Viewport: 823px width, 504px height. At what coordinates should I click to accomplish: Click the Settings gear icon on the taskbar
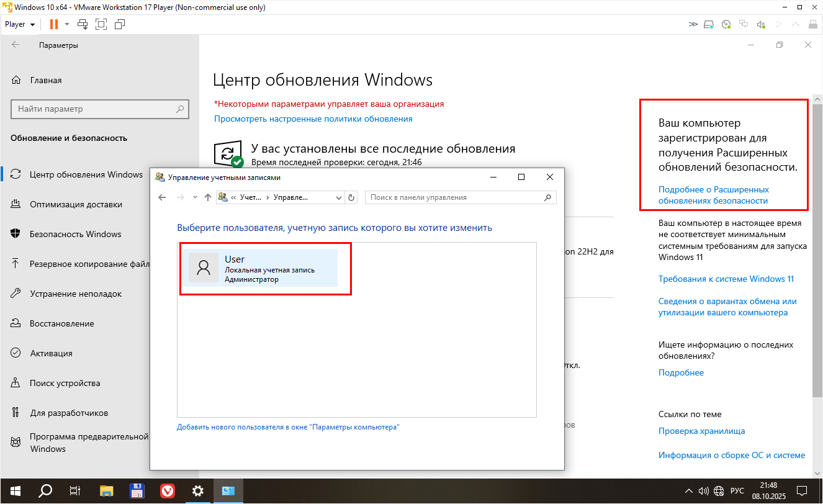pyautogui.click(x=197, y=490)
